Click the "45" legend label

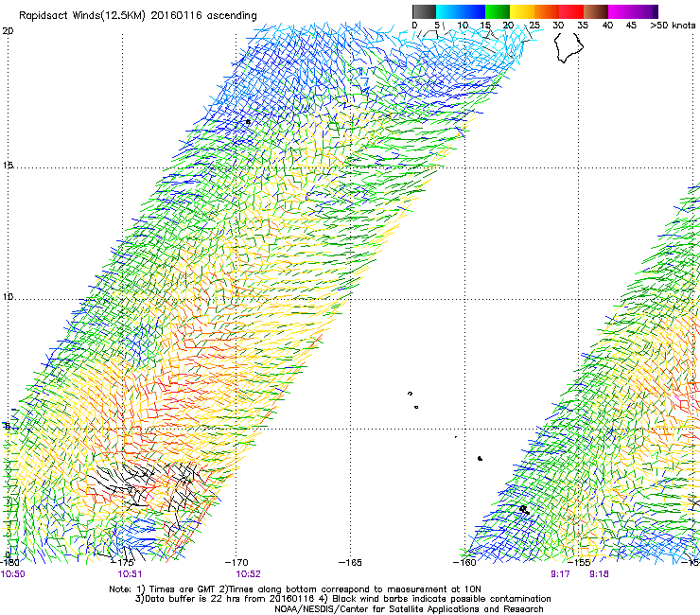coord(631,25)
